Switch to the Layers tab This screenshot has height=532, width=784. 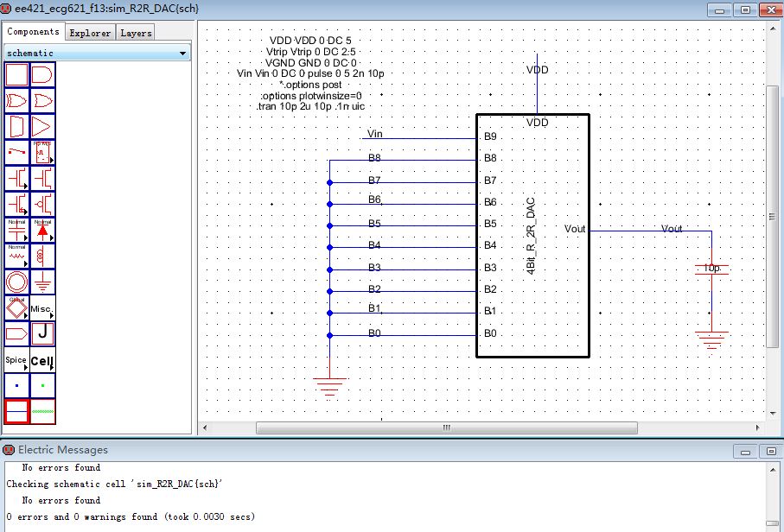pyautogui.click(x=136, y=33)
